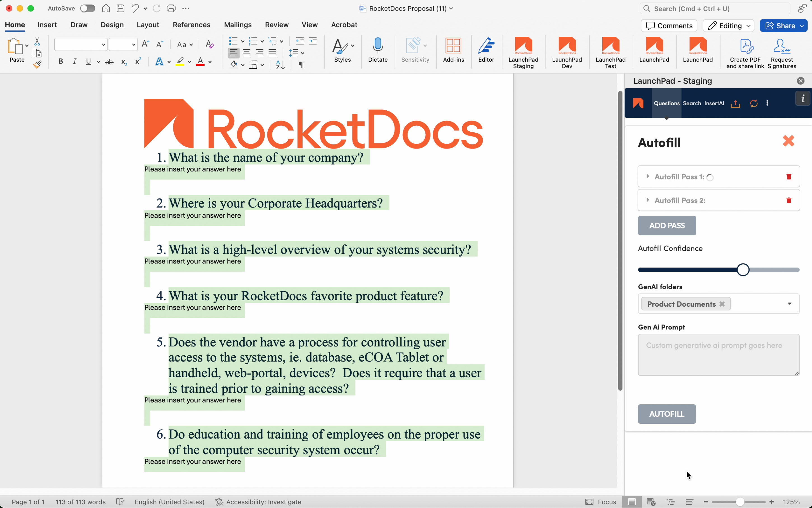This screenshot has width=812, height=508.
Task: Toggle bold formatting
Action: point(61,62)
